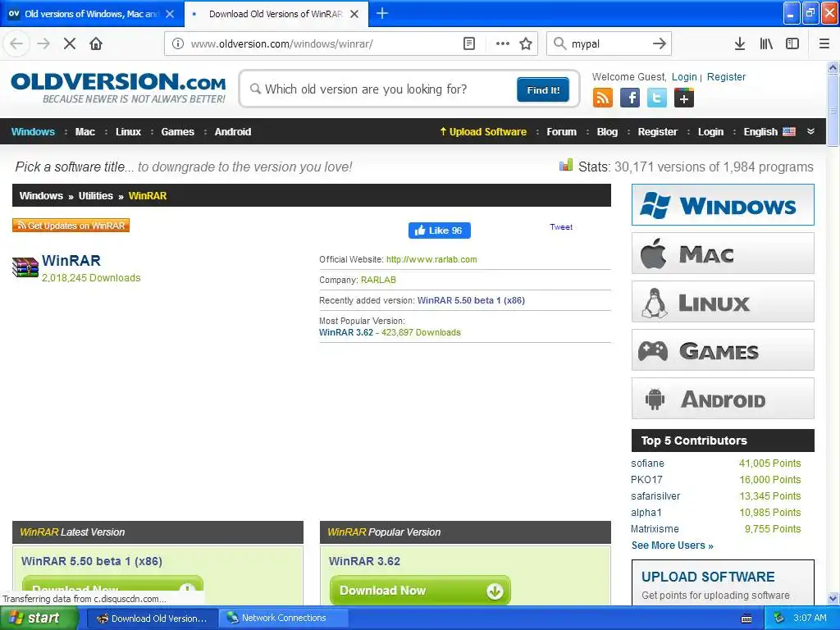Screen dimensions: 840x630
Task: Click Get Updates on WinRAR button
Action: point(71,226)
